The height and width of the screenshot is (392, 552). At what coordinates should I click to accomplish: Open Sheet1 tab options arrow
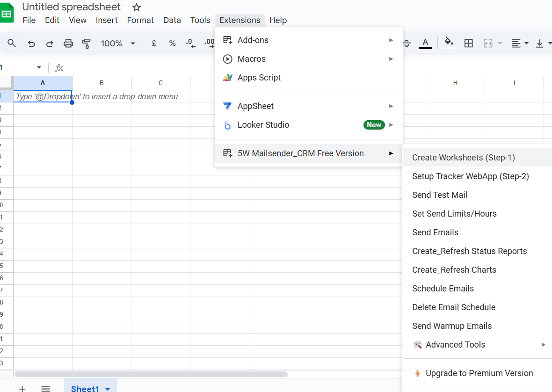pyautogui.click(x=108, y=389)
